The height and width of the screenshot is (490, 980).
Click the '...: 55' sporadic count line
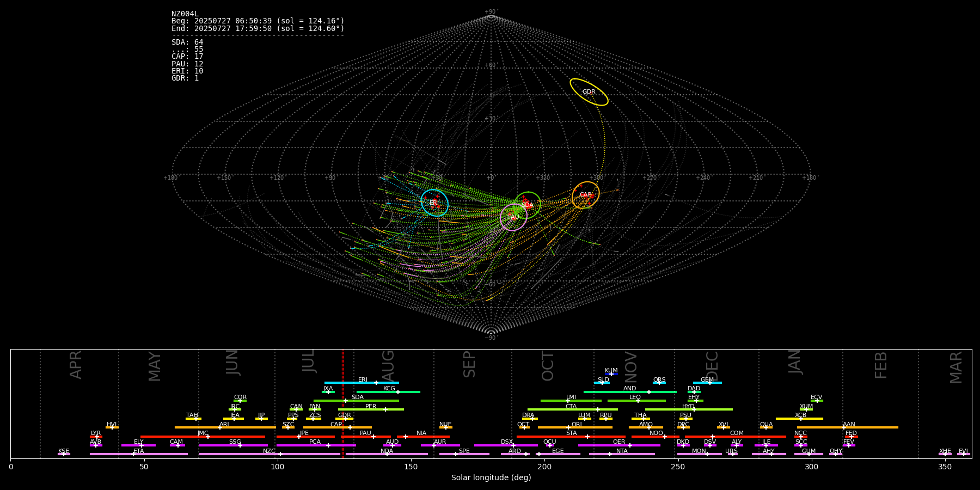[187, 49]
